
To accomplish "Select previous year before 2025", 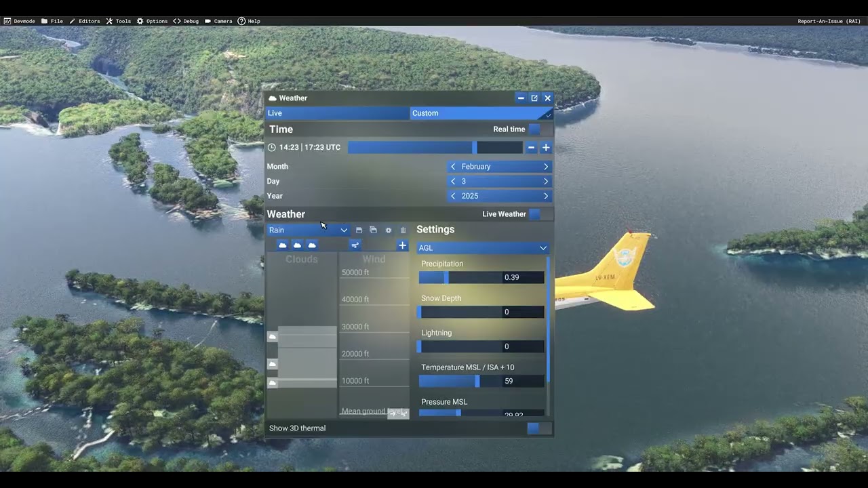I will [x=453, y=197].
